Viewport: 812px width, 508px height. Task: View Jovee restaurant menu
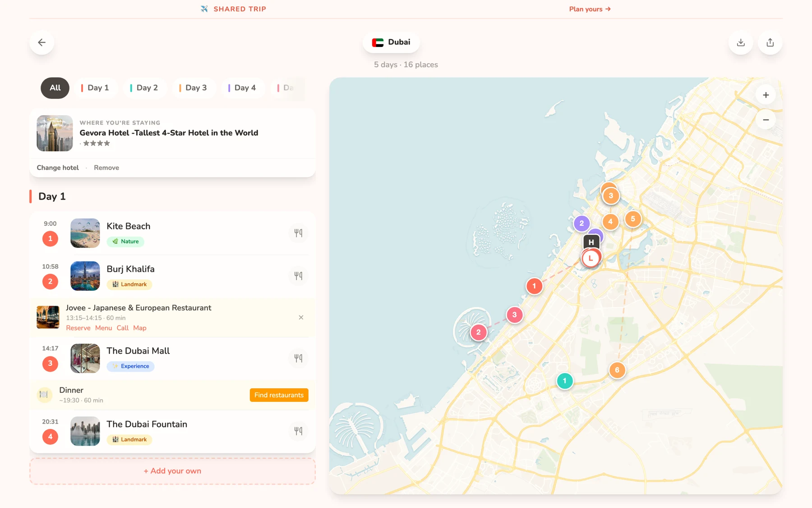coord(103,328)
